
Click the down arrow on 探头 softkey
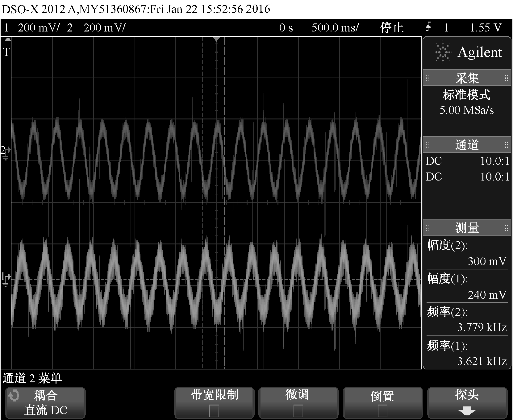(x=467, y=411)
